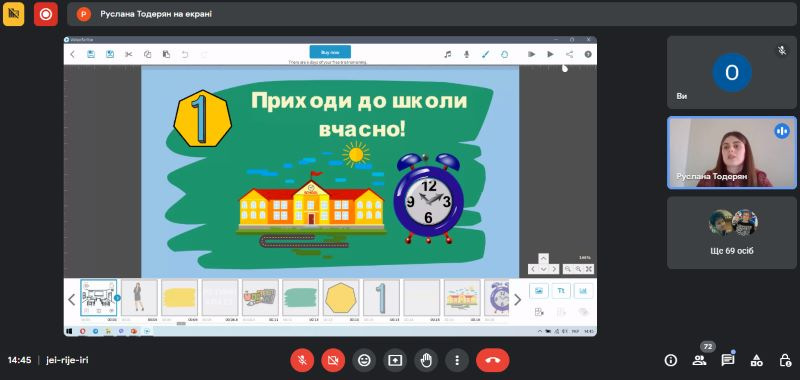Show the participants list with badge 72
Image resolution: width=800 pixels, height=380 pixels.
coord(699,360)
